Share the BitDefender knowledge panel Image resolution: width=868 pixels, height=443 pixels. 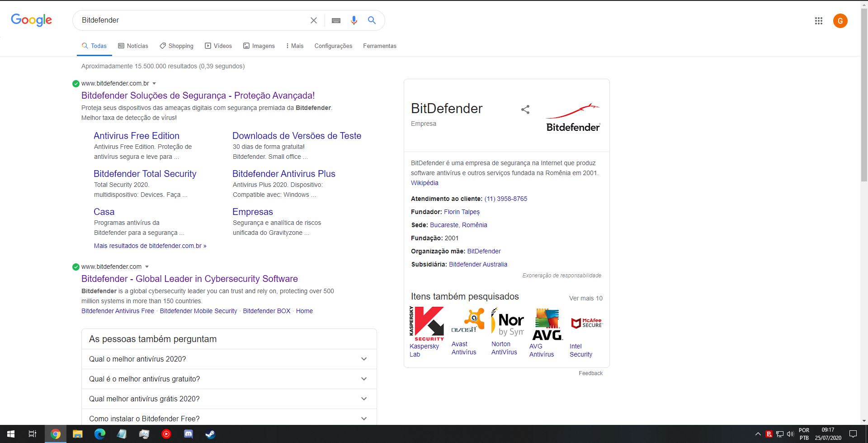[x=525, y=110]
